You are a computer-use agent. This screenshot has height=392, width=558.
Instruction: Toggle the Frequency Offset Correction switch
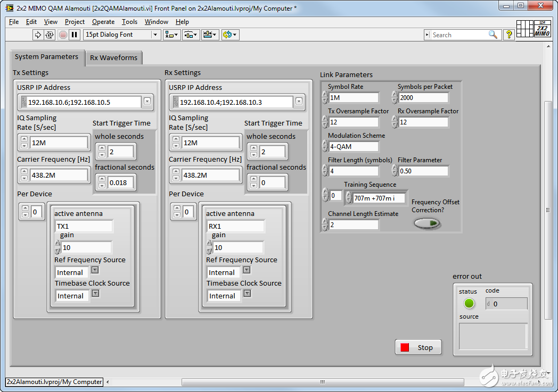(427, 223)
